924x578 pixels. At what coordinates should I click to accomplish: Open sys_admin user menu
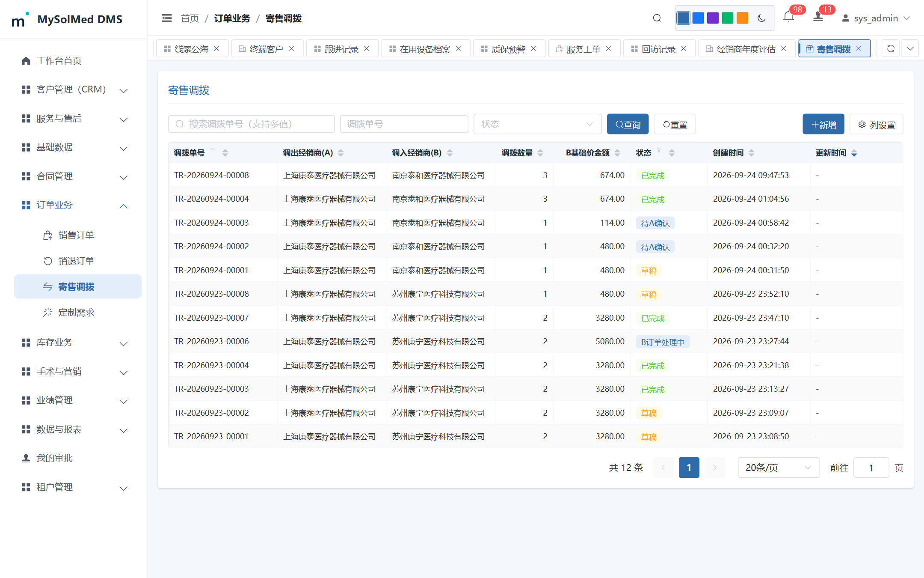coord(876,18)
